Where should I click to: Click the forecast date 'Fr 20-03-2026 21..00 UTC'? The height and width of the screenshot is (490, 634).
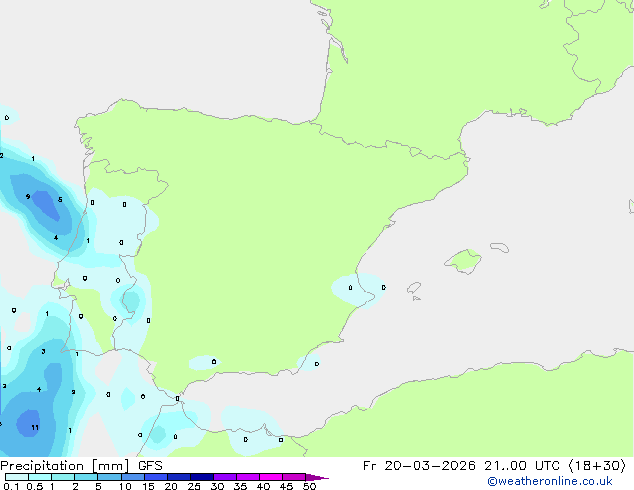(x=463, y=466)
